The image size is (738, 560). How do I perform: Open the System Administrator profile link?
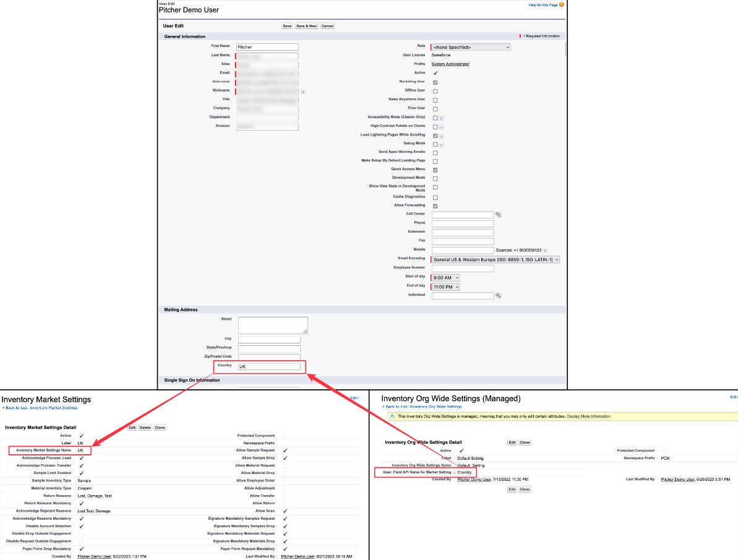tap(450, 64)
